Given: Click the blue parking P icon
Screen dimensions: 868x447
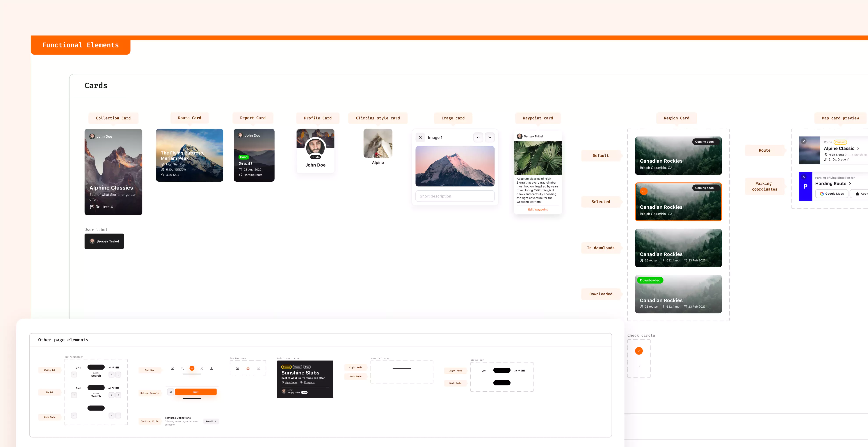Looking at the screenshot, I should (805, 186).
